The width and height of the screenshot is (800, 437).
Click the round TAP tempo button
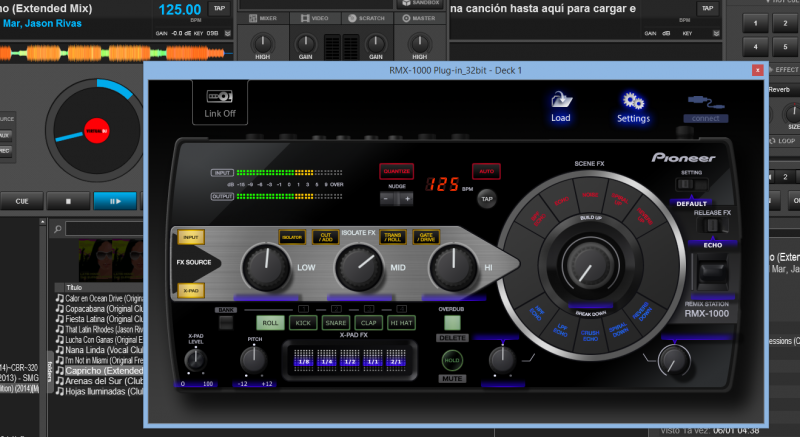point(487,199)
